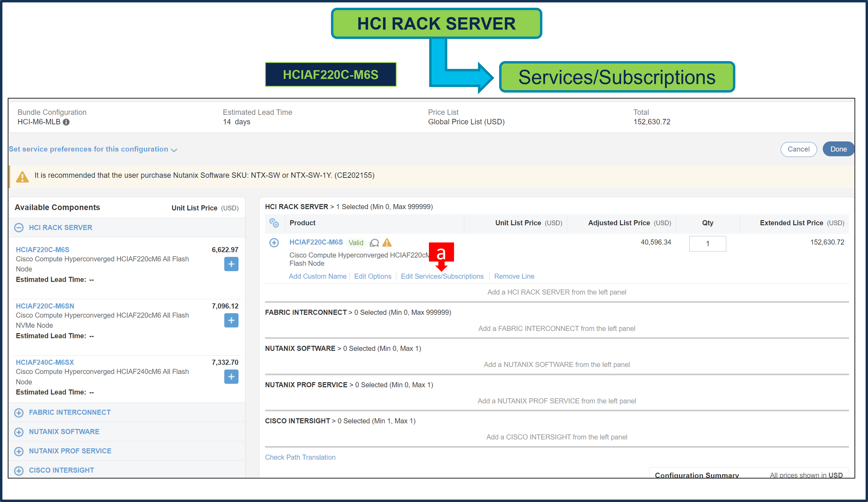Click 'Add a CISCO INTERSIGHT from the left panel' text
This screenshot has height=502, width=868.
pyautogui.click(x=556, y=437)
